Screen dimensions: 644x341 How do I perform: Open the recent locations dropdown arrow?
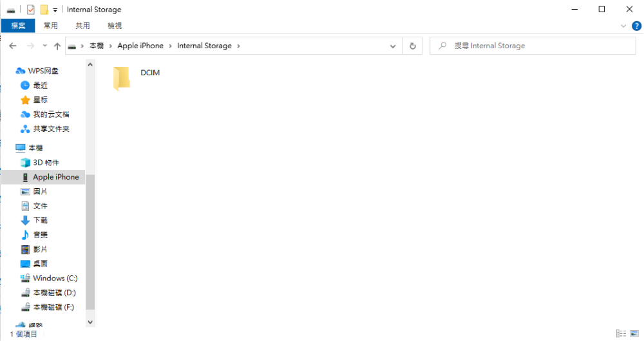click(45, 46)
